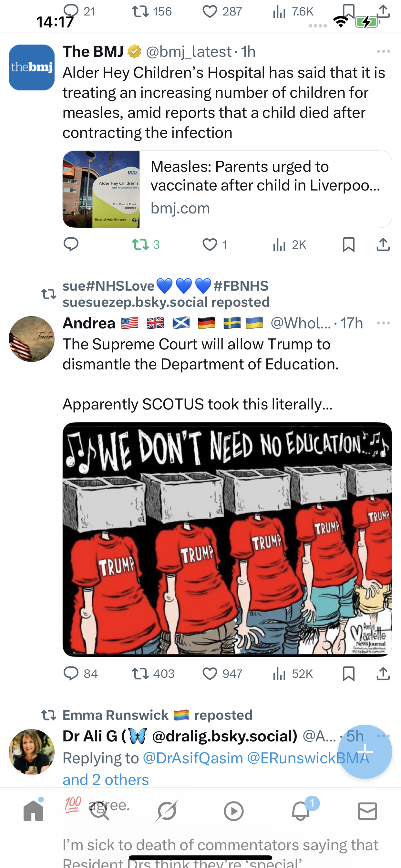
Task: Reply to The BMJ measles post
Action: click(71, 244)
